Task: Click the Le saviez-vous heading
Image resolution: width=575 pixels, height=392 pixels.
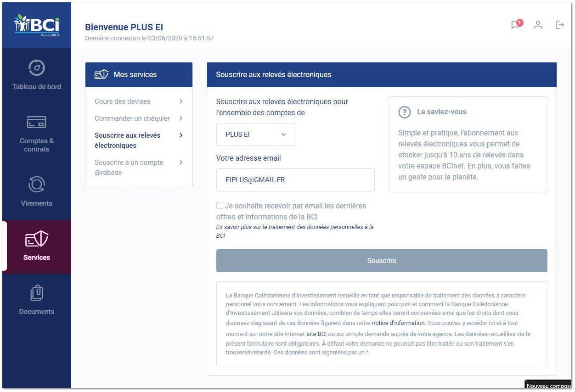Action: pyautogui.click(x=441, y=112)
